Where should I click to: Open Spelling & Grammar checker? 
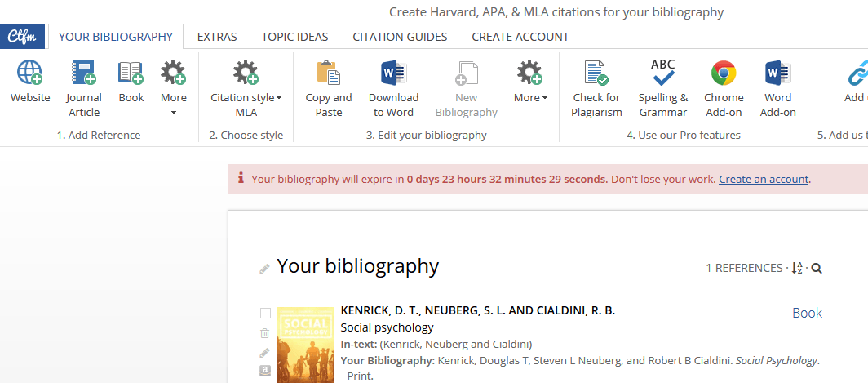coord(662,74)
